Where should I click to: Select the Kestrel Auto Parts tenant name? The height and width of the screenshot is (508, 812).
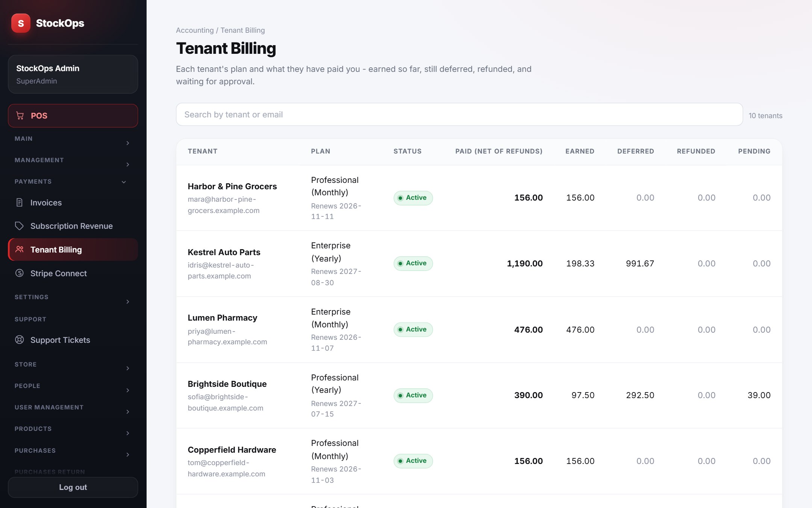coord(224,252)
